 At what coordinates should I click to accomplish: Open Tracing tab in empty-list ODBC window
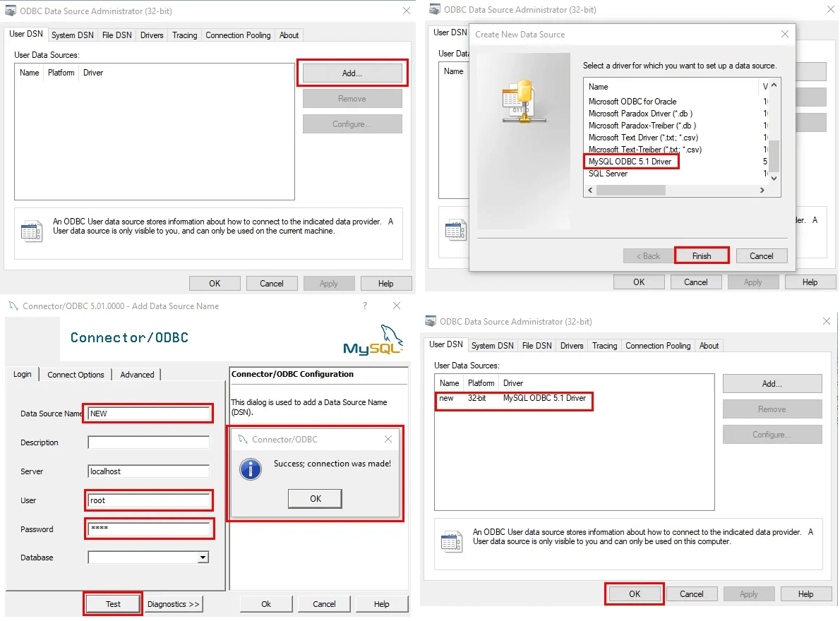coord(184,35)
